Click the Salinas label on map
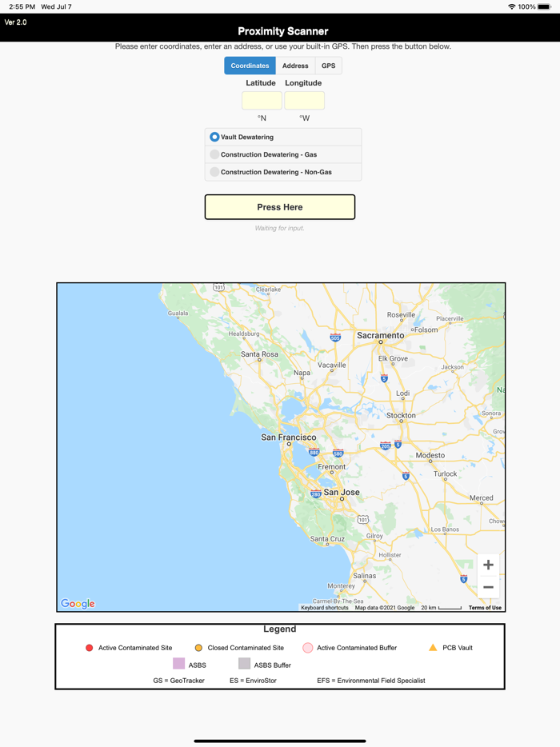Screen dimensions: 560x747 365,576
